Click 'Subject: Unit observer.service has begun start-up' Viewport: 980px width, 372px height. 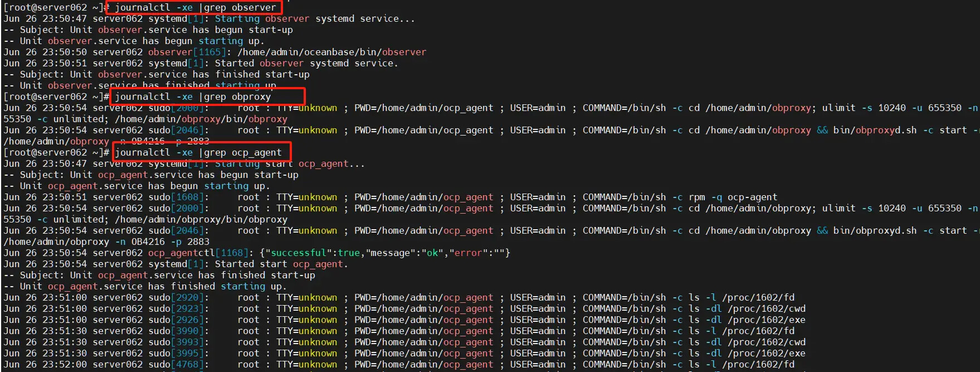point(156,30)
